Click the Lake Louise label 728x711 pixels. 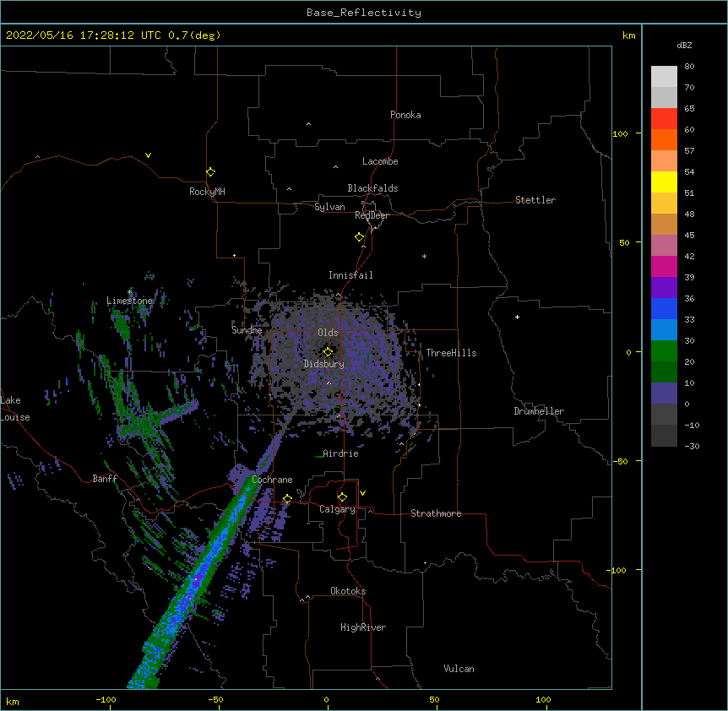[x=15, y=409]
